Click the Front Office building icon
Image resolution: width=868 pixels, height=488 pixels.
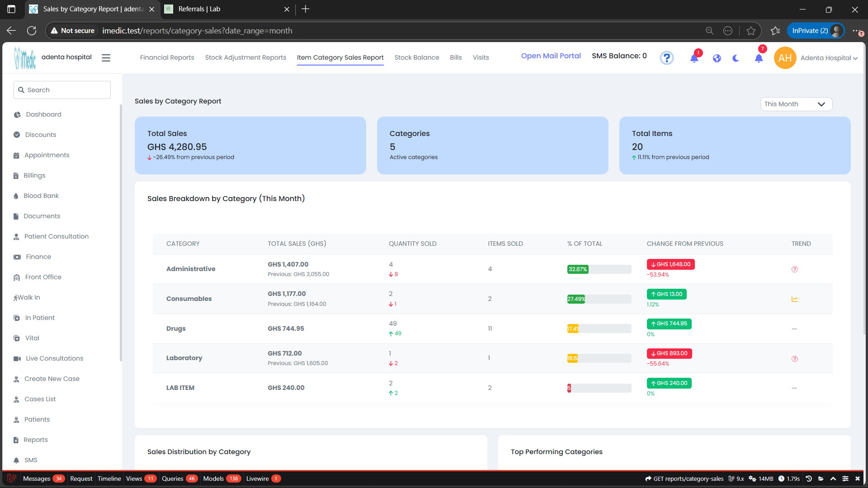[17, 277]
